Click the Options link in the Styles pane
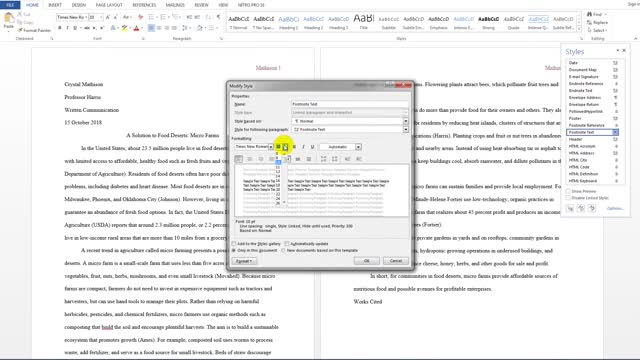Screen dimensions: 640x360 click(x=615, y=209)
